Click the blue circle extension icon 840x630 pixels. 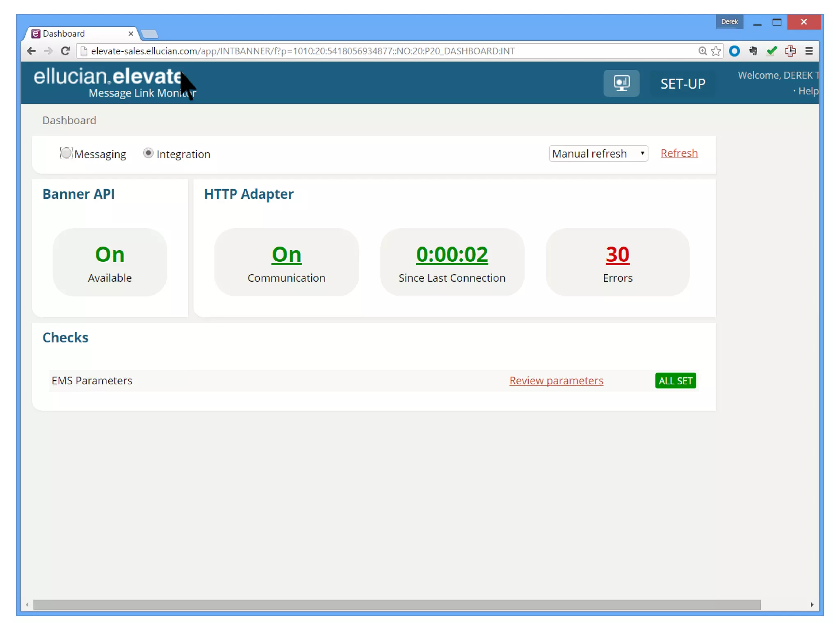734,51
